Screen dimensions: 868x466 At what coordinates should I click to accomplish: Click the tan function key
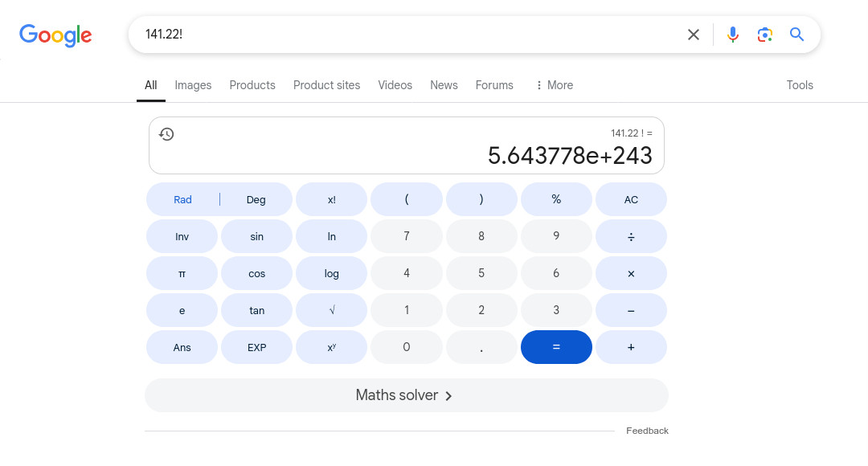tap(256, 310)
